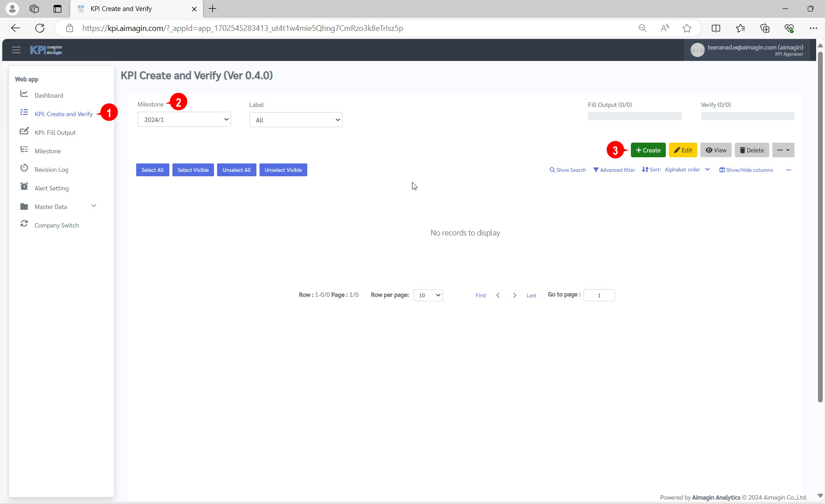Click the Revision Log history icon
The width and height of the screenshot is (825, 504).
[24, 168]
